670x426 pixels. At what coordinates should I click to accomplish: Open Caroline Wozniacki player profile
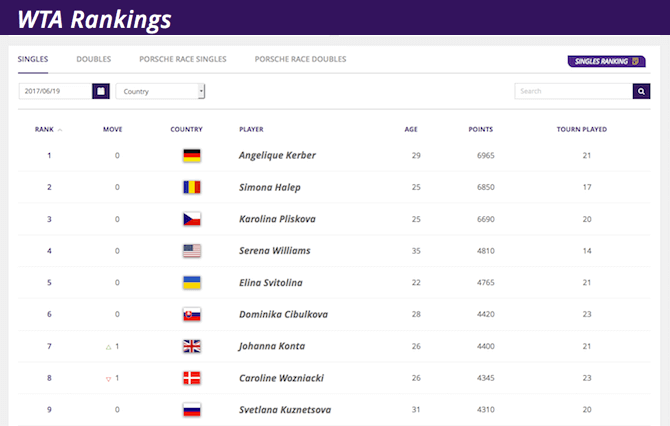pos(281,378)
